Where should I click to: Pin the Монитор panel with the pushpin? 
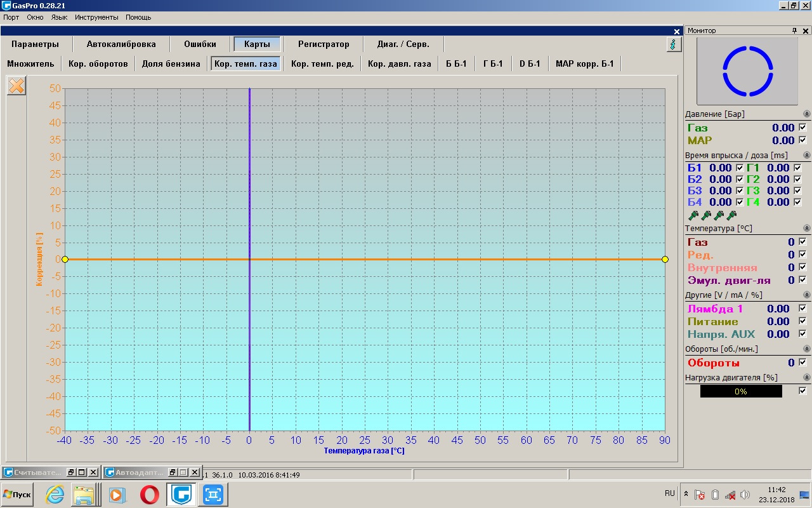click(794, 30)
